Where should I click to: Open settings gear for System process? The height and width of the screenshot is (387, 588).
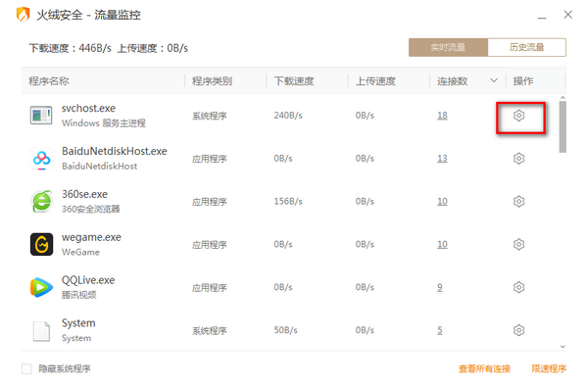[x=518, y=330]
